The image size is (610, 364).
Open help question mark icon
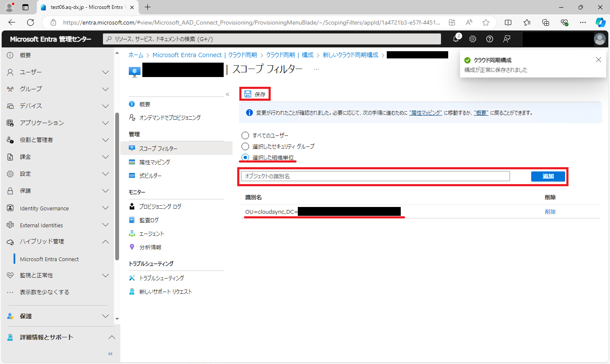pos(490,39)
